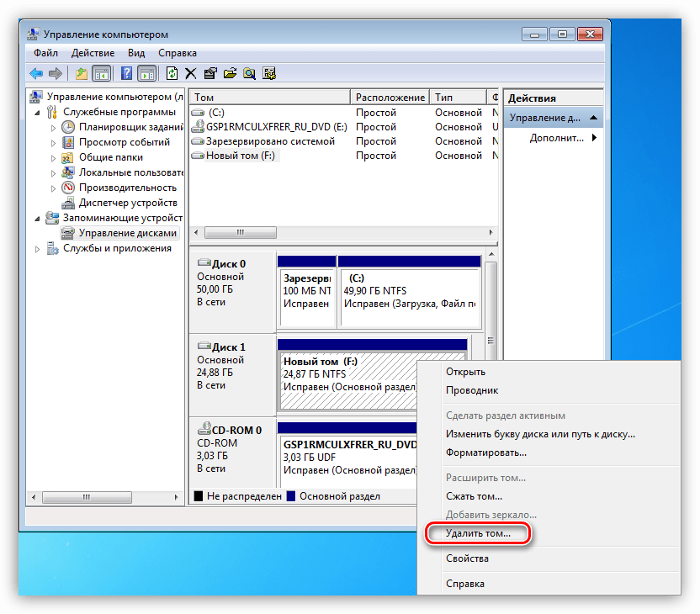Expand the Планировщик заданий tree node

[x=53, y=127]
